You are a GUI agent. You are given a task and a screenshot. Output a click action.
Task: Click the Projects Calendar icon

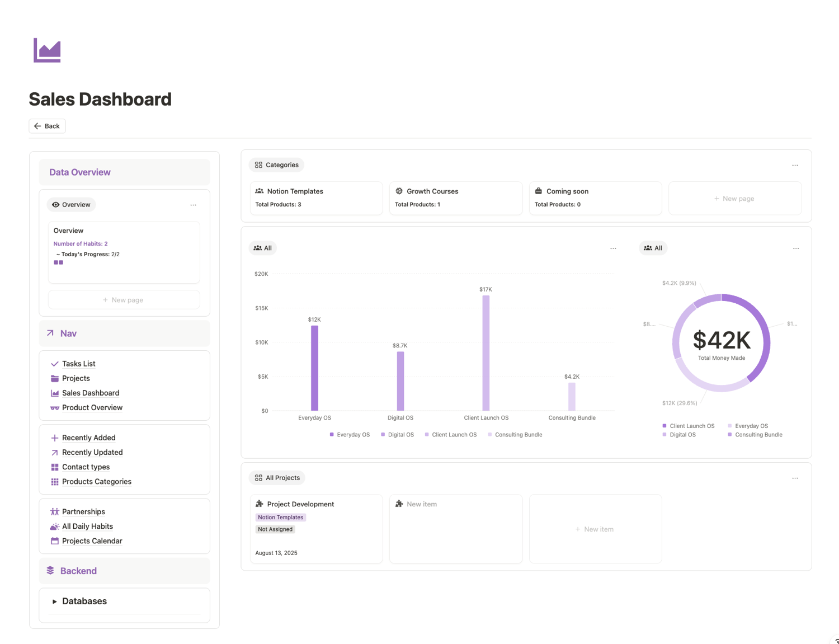[x=55, y=540]
